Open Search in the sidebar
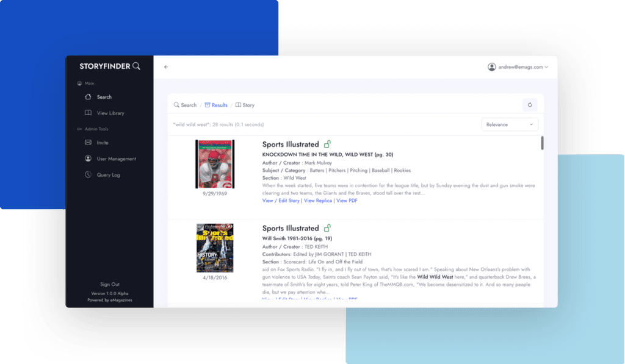 104,97
